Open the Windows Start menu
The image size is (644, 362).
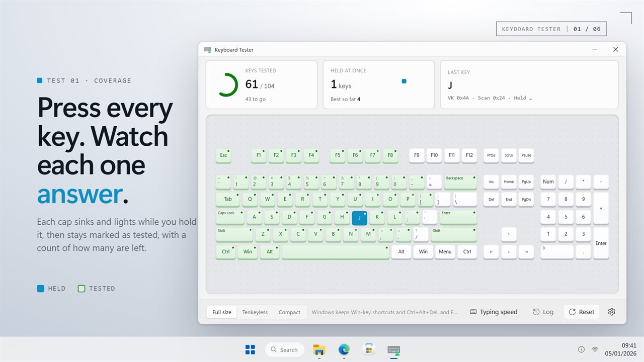coord(250,349)
